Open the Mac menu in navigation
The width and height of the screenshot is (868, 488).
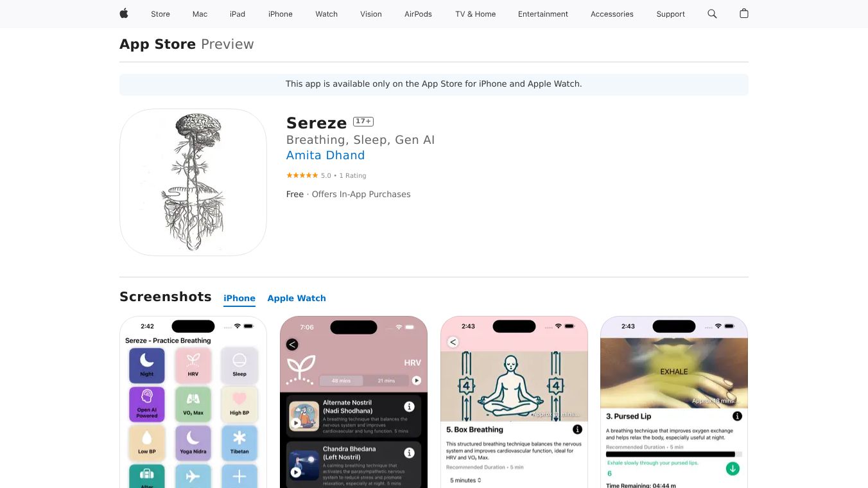pos(200,14)
